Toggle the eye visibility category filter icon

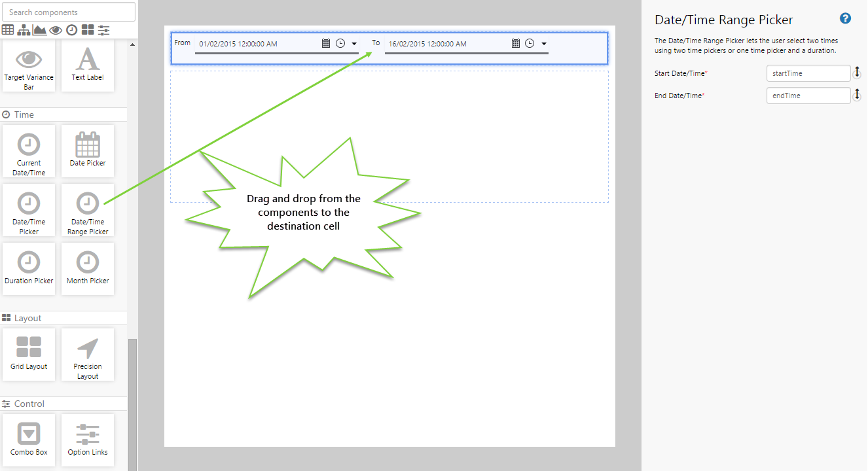pos(56,30)
